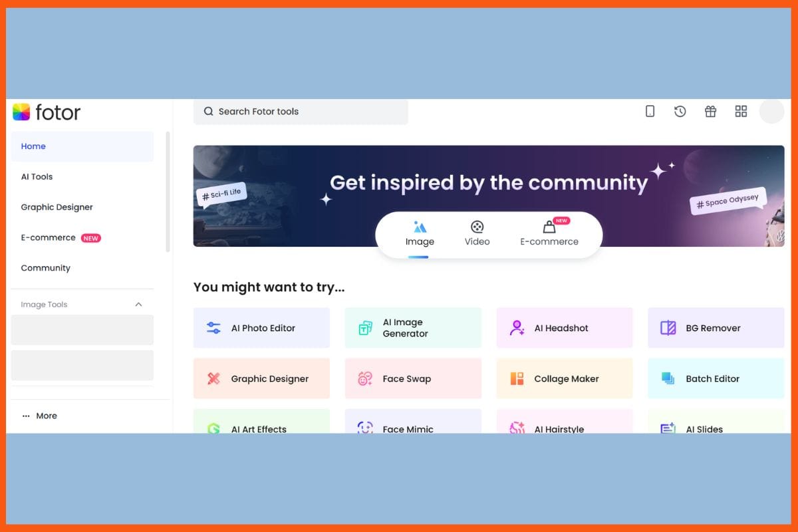The image size is (798, 532).
Task: Click the Space Odyssey hashtag tag
Action: (x=729, y=200)
